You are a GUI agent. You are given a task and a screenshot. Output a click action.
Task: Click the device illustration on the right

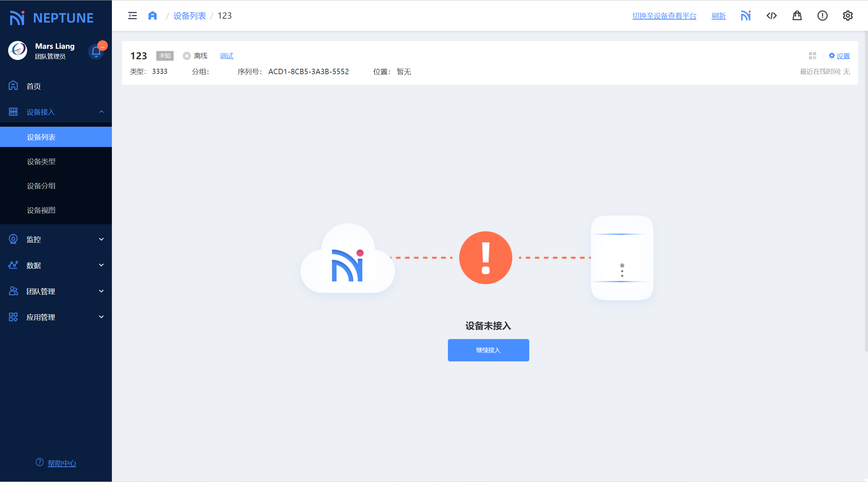coord(622,258)
